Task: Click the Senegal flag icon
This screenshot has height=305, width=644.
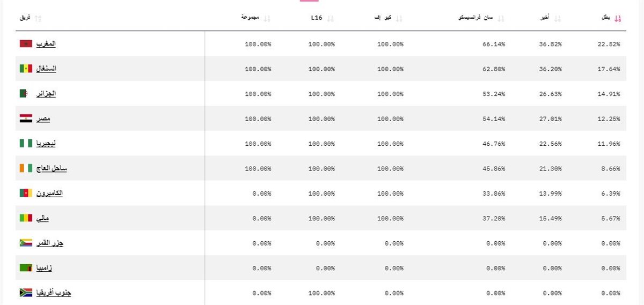Action: tap(26, 69)
